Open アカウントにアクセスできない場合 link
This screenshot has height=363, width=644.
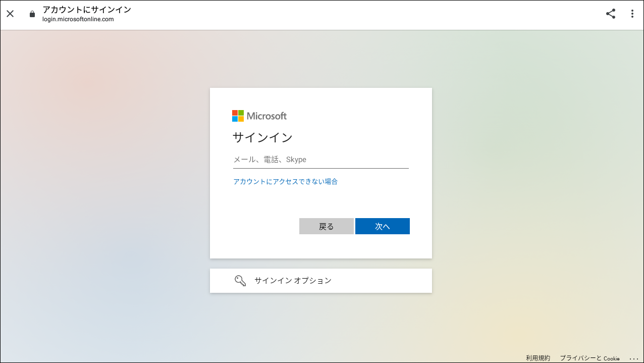point(285,182)
